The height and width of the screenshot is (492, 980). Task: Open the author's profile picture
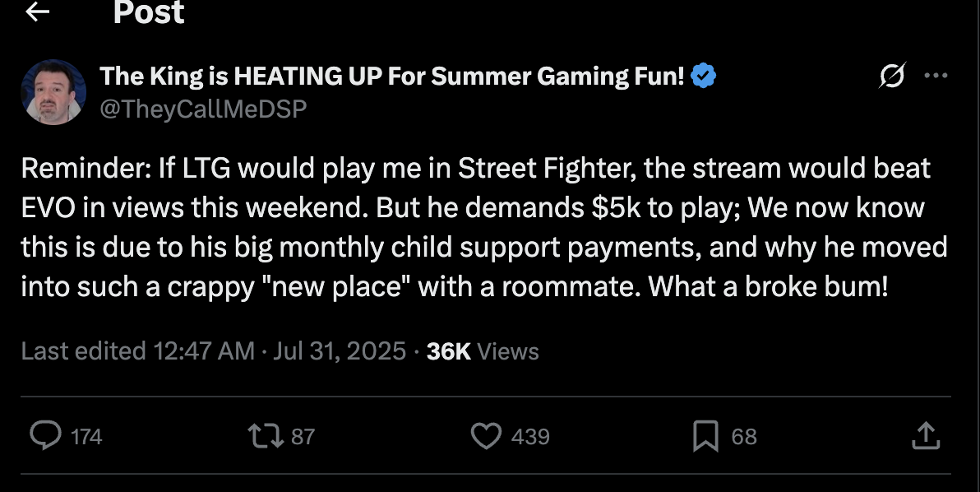[54, 91]
